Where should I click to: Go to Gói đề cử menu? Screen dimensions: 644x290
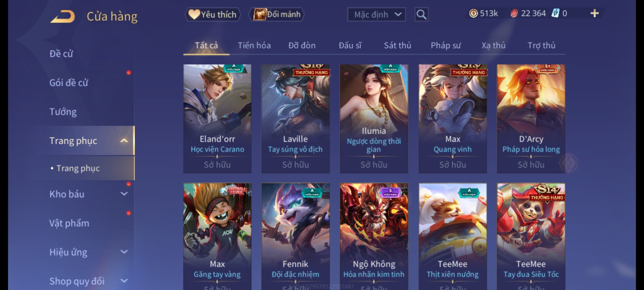[x=69, y=83]
